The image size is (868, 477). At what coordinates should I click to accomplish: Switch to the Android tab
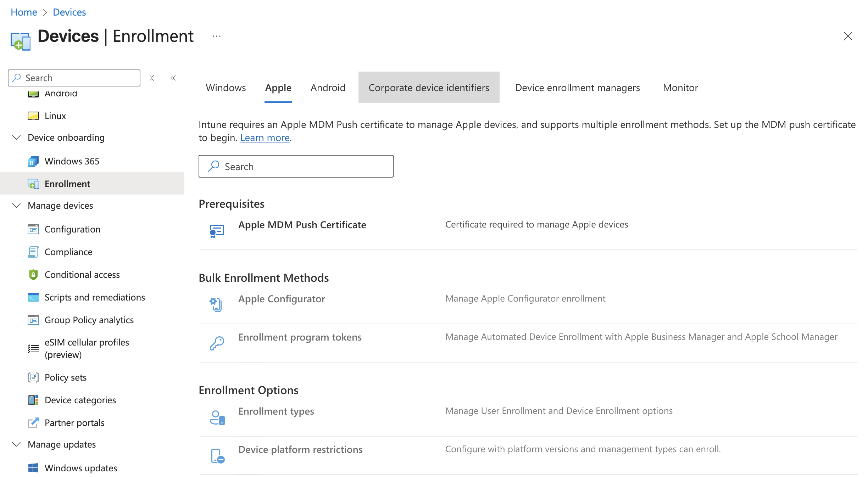328,88
